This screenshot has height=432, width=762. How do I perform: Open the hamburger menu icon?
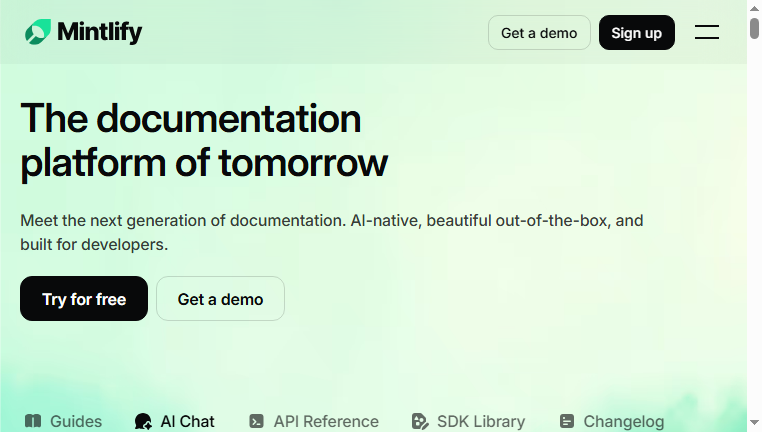pos(707,33)
